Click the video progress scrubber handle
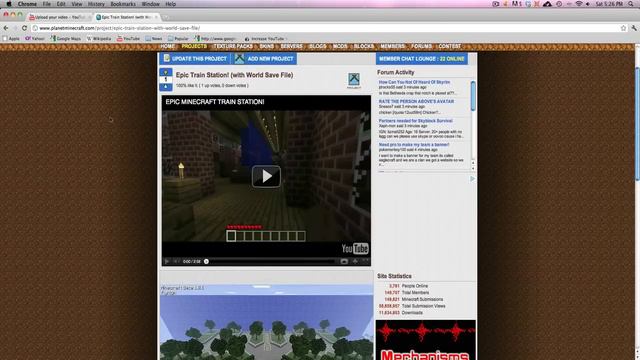The image size is (640, 360). tap(206, 261)
